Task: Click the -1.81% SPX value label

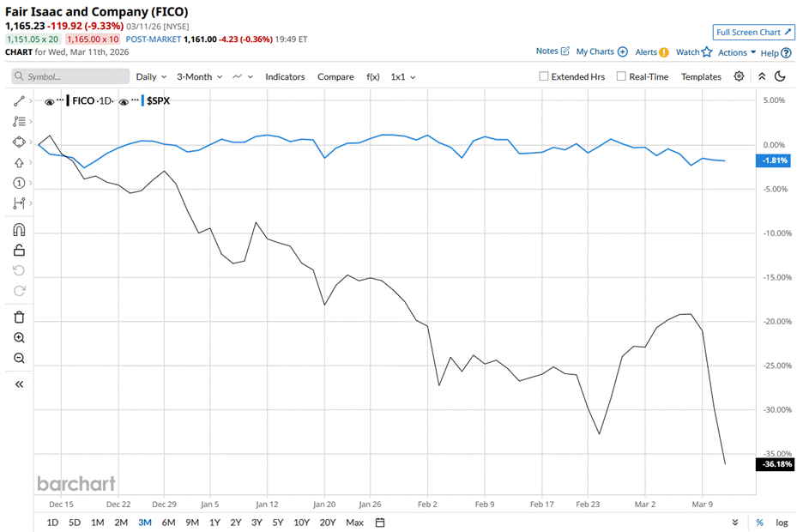Action: tap(774, 160)
